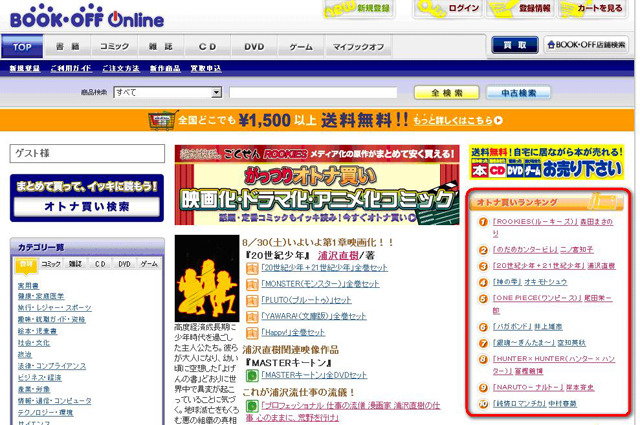Open ranking link 「純情ロマンチカ」
The width and height of the screenshot is (640, 425).
point(519,403)
